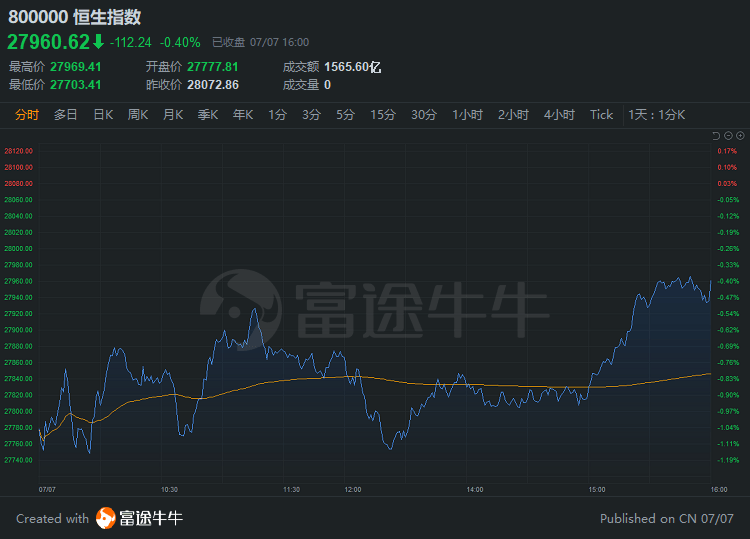Select the 分时 intraday tab
The height and width of the screenshot is (539, 750).
[27, 115]
